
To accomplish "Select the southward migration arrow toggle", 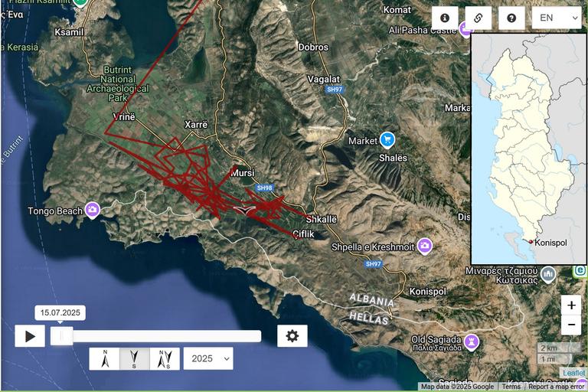I will coord(135,358).
